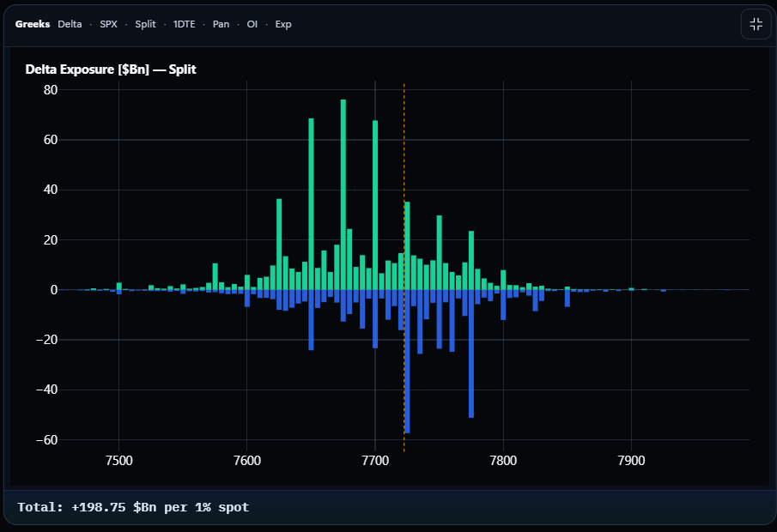Screen dimensions: 777x532
Task: Click the large blue bar near 7775
Action: point(471,354)
